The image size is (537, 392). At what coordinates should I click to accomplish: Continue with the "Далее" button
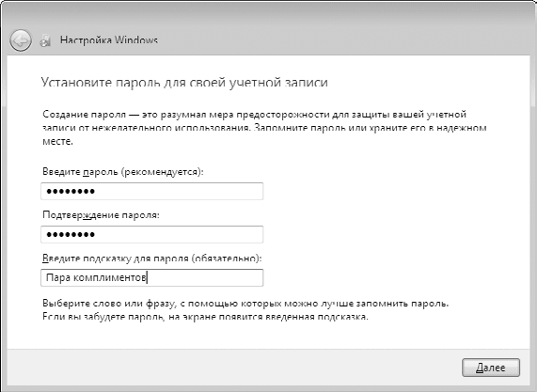click(x=491, y=368)
